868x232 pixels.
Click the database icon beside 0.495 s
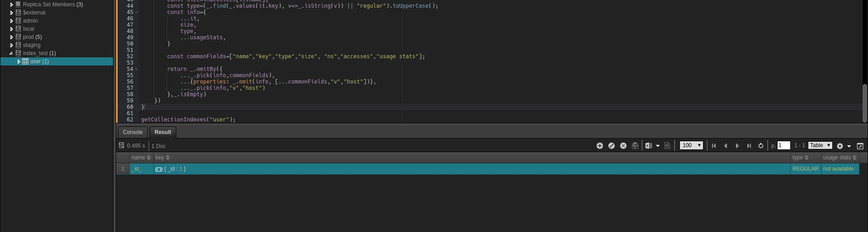[122, 145]
